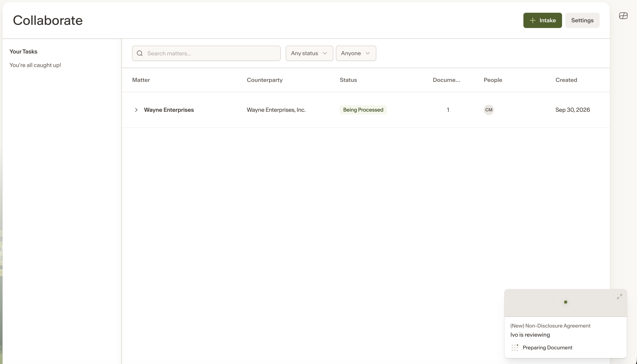Click the You're all caught up! message

pyautogui.click(x=35, y=65)
